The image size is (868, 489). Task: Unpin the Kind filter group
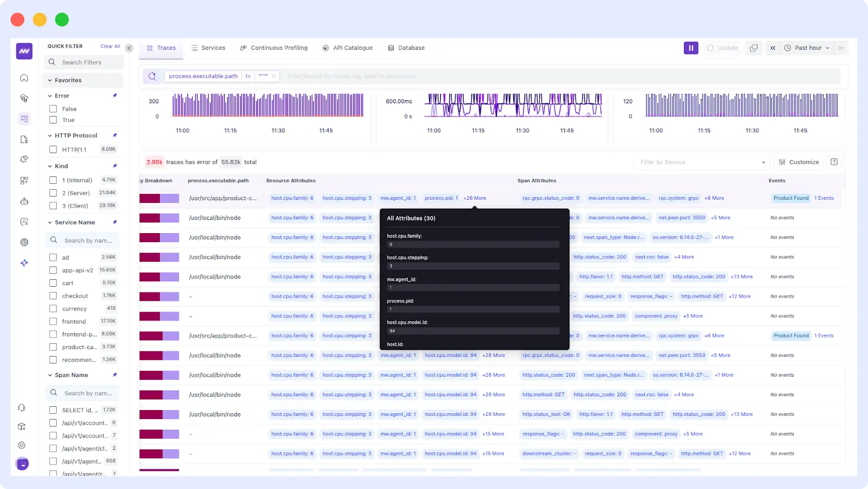115,166
